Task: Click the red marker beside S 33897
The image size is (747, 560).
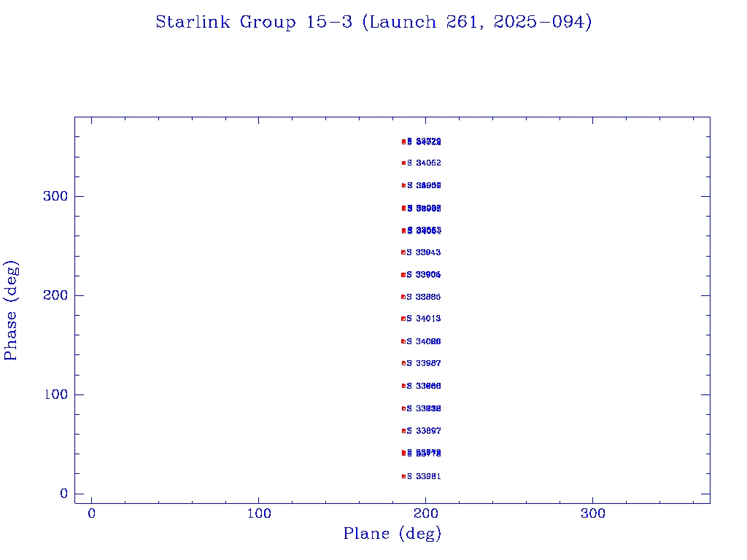Action: [x=403, y=431]
